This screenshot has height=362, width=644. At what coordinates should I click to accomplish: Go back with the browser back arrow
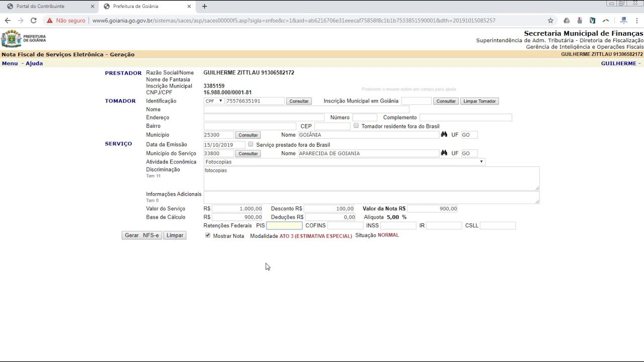point(8,21)
